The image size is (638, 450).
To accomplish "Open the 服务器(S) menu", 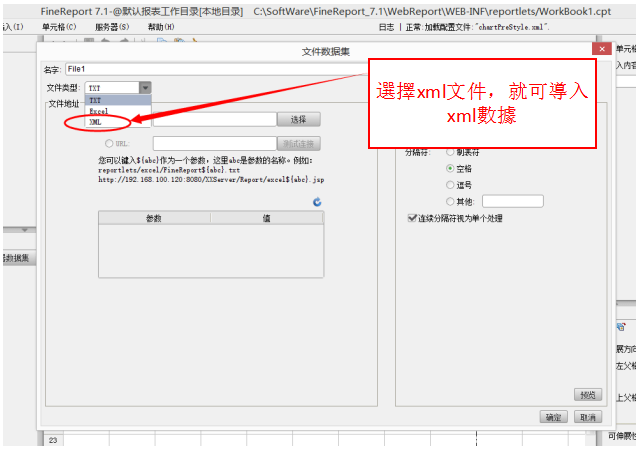I will pos(112,27).
